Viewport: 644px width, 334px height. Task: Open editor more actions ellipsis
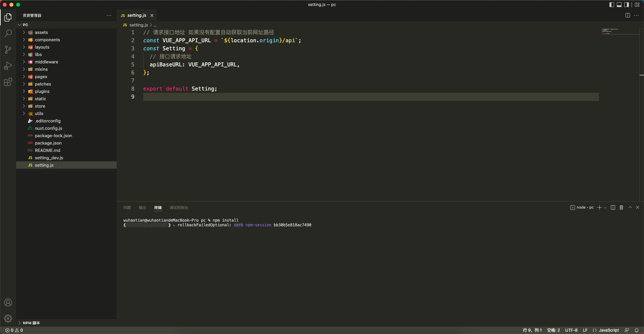pyautogui.click(x=636, y=15)
